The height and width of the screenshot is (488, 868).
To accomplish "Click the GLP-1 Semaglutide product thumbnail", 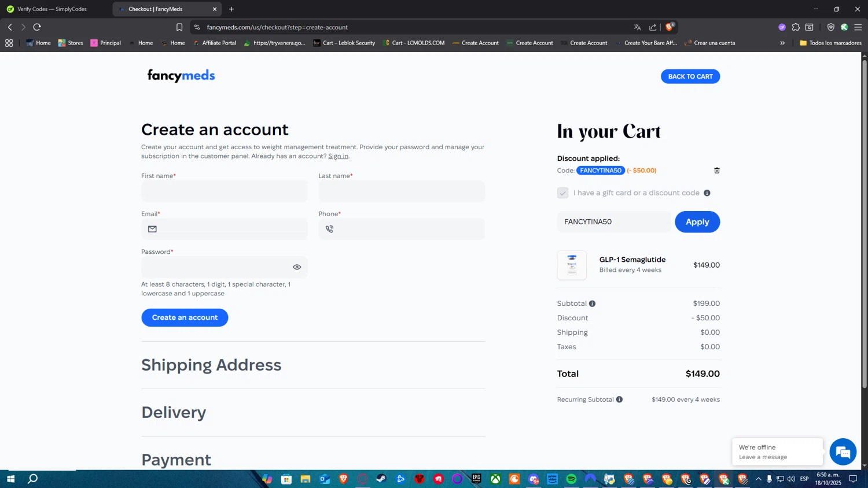I will click(572, 265).
